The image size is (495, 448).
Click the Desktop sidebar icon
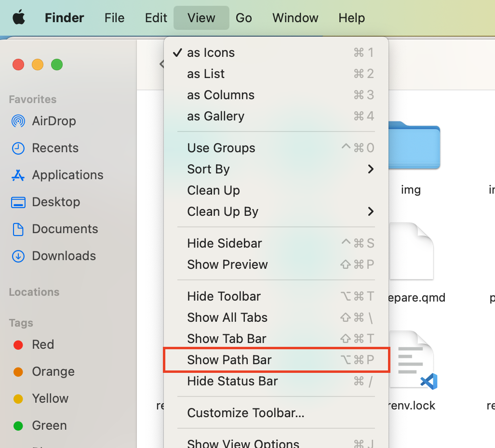(18, 202)
